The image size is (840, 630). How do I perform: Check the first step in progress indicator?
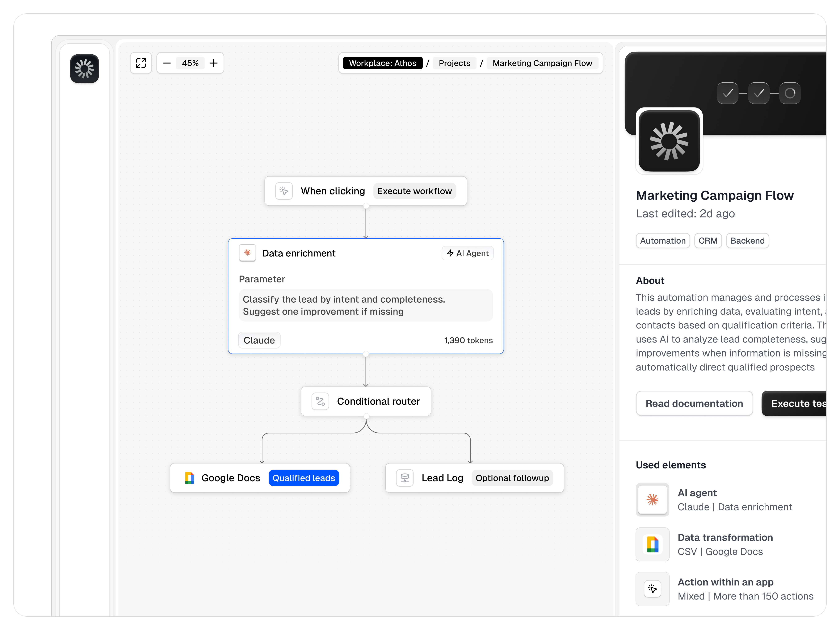coord(727,93)
